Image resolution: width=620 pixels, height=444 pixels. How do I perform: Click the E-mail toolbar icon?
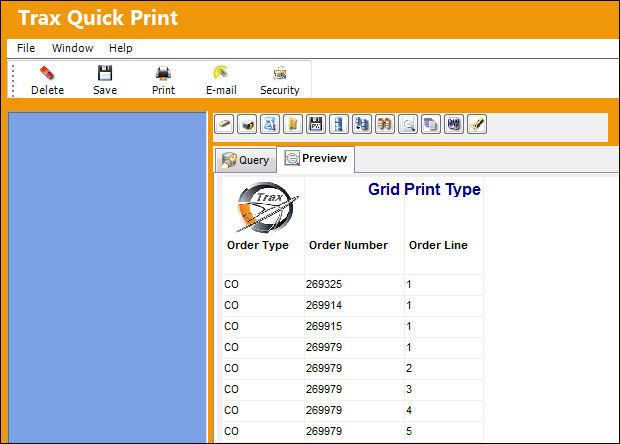click(x=221, y=73)
